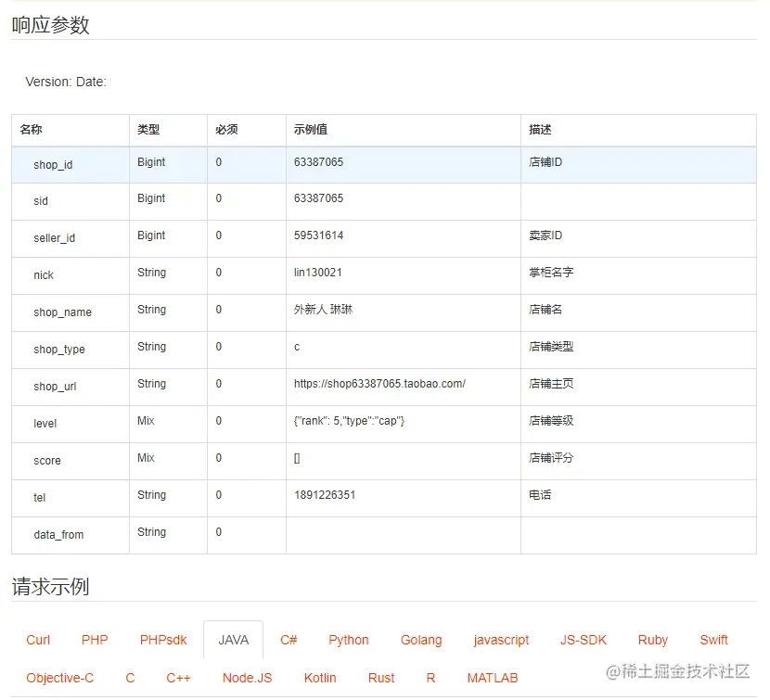Click the 响应参数 section heading

[51, 25]
